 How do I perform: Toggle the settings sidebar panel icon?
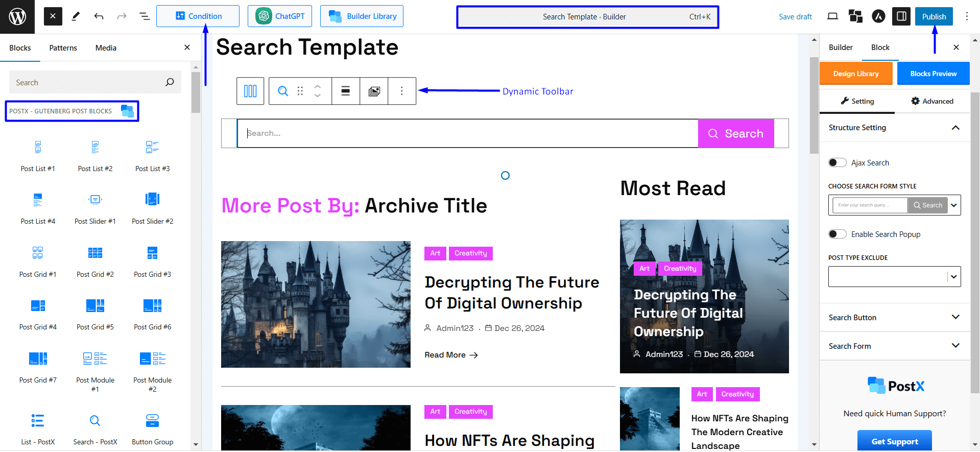[x=901, y=16]
